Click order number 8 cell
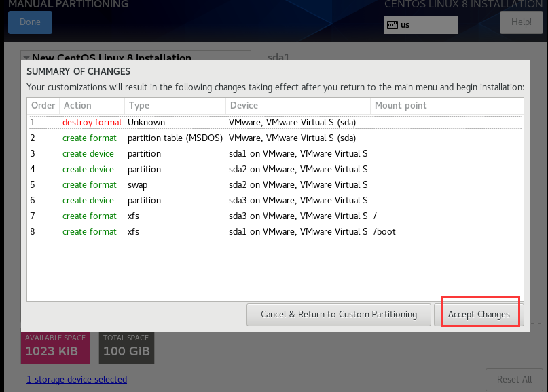This screenshot has height=392, width=548. [33, 232]
